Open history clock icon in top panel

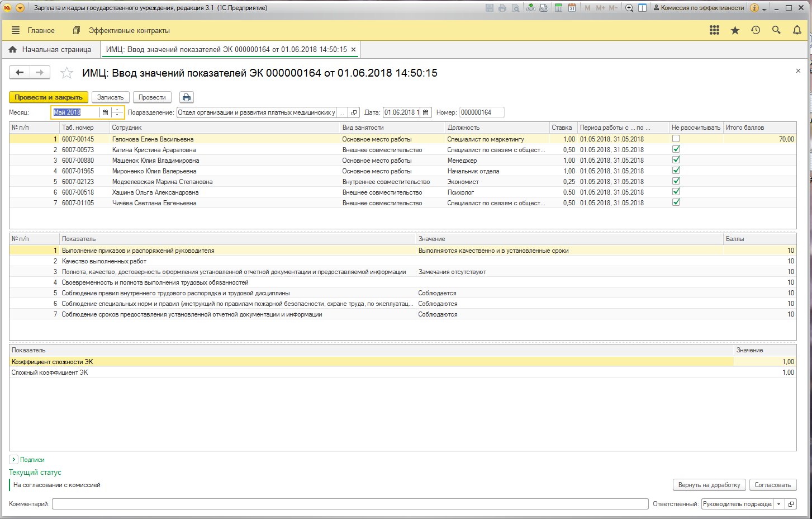pyautogui.click(x=756, y=30)
